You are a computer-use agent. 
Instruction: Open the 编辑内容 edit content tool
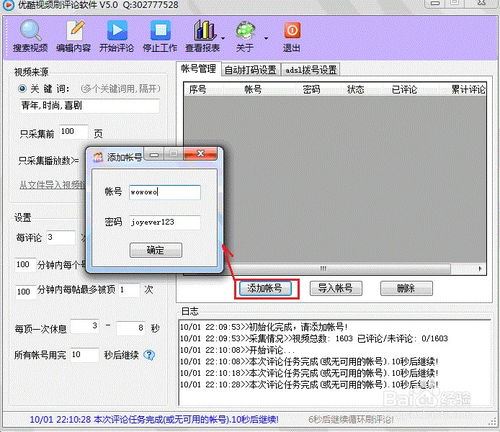pyautogui.click(x=74, y=36)
